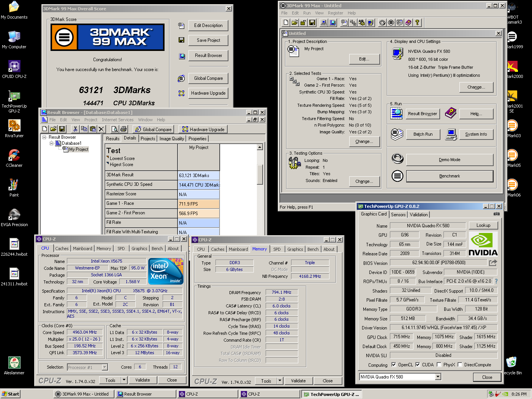This screenshot has height=399, width=532.
Task: Click Hardware Upgrade button in Result Browser toolbar
Action: point(203,129)
